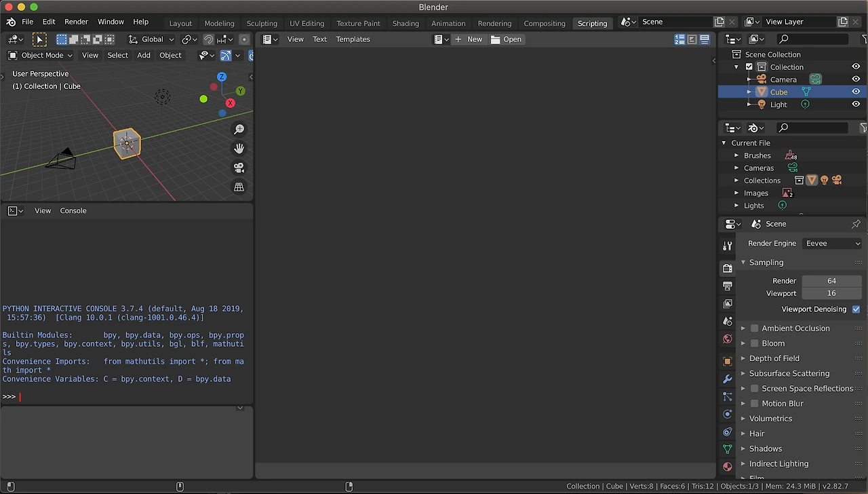This screenshot has height=494, width=868.
Task: Click the Open text file button
Action: pos(507,39)
